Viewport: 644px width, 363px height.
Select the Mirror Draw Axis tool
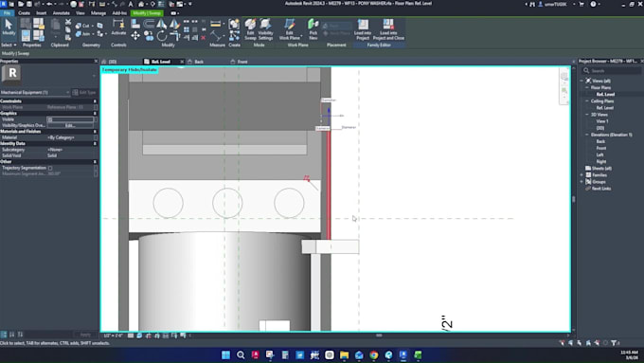174,24
